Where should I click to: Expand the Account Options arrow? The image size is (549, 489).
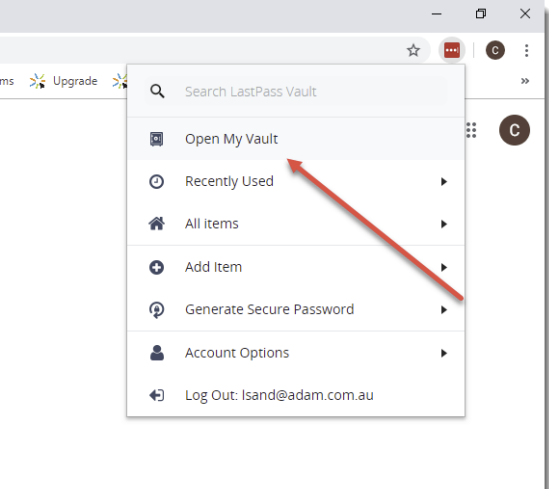(x=444, y=353)
